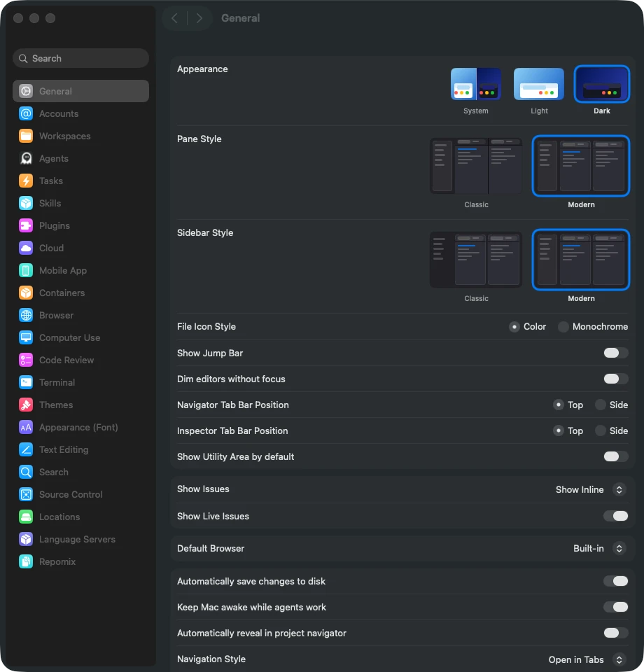The height and width of the screenshot is (672, 644).
Task: Open the Mobile App phone icon
Action: point(26,270)
